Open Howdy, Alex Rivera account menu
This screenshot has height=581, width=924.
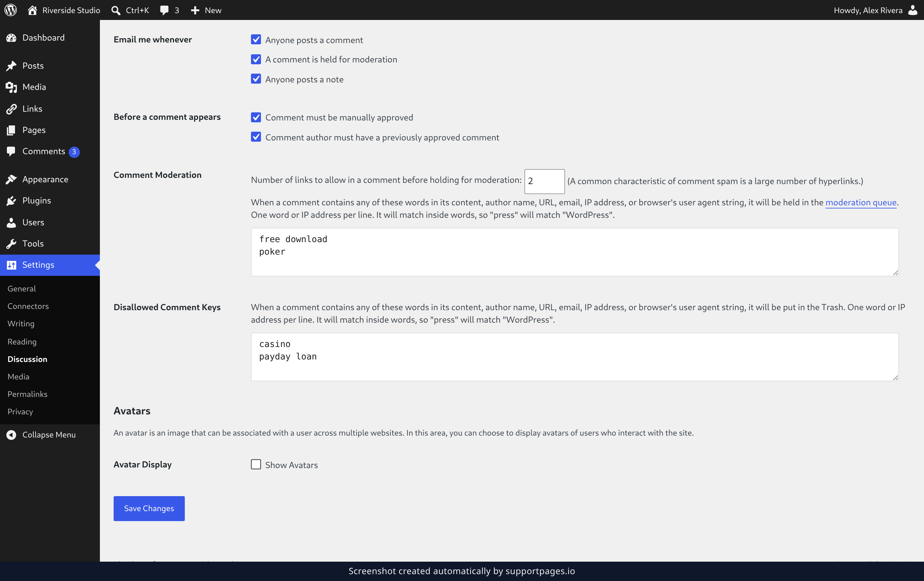point(876,10)
